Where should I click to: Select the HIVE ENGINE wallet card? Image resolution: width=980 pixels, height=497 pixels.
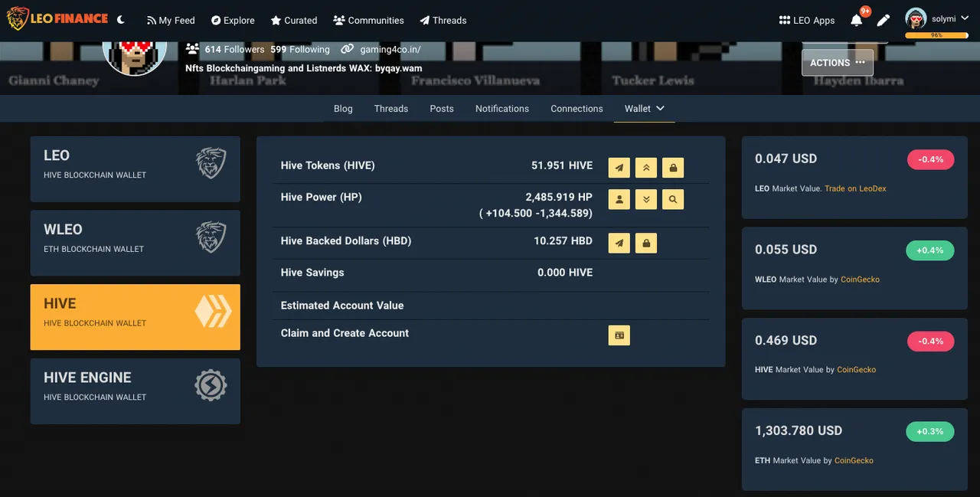point(135,391)
